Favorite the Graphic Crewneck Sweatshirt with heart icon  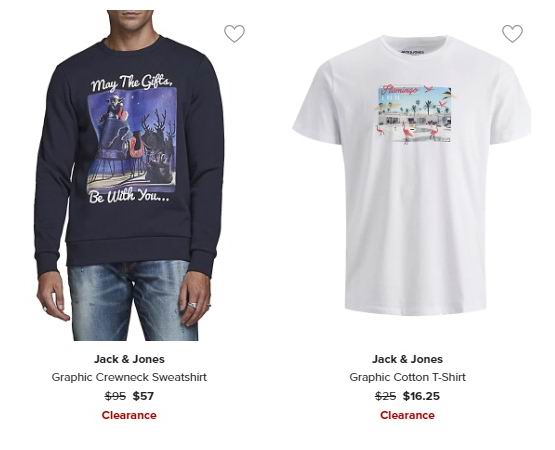pyautogui.click(x=234, y=34)
